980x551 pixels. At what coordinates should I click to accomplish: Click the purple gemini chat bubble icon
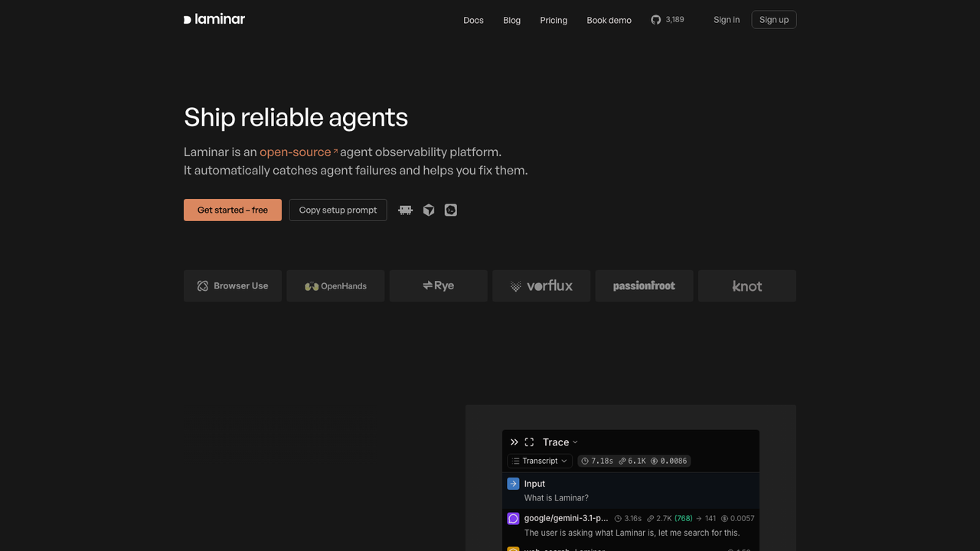tap(513, 518)
